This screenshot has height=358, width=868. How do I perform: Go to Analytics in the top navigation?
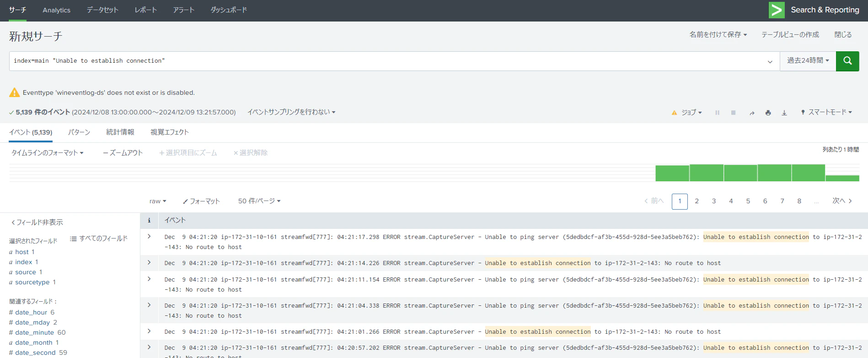57,10
